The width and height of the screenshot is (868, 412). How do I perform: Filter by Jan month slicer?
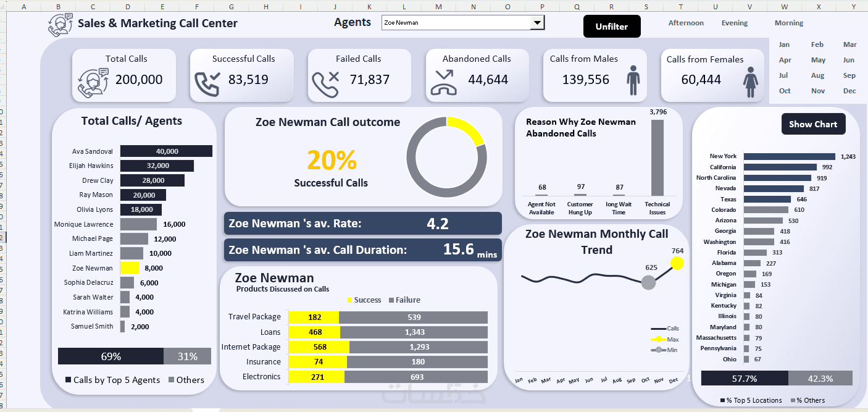point(784,44)
